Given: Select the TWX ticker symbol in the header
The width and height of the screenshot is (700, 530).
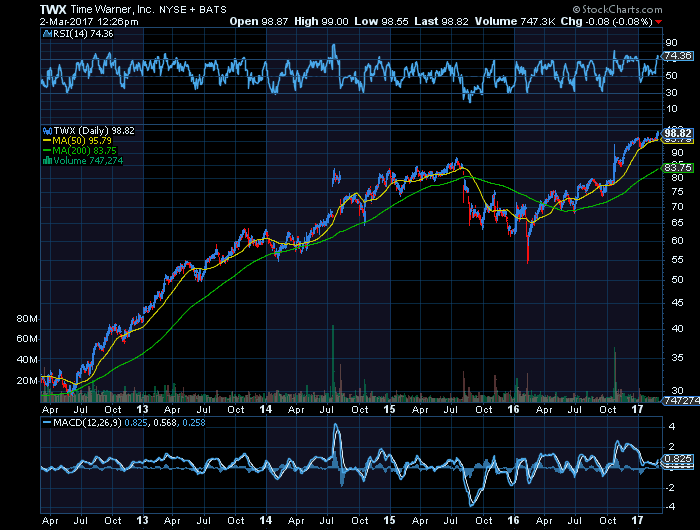Looking at the screenshot, I should (53, 9).
